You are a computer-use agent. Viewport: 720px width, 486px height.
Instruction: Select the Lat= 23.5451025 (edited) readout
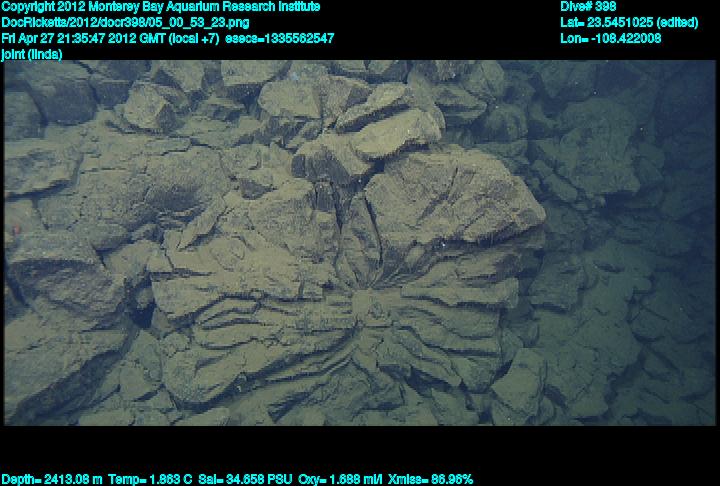629,23
